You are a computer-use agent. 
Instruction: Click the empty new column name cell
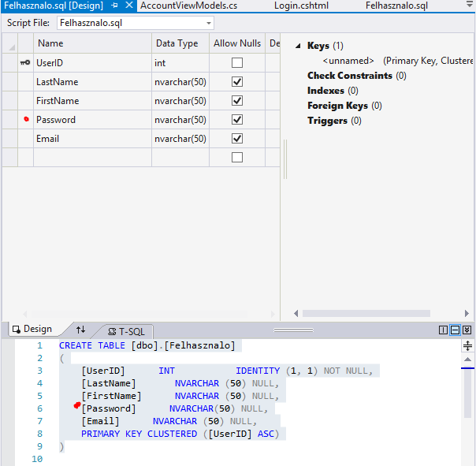click(92, 158)
